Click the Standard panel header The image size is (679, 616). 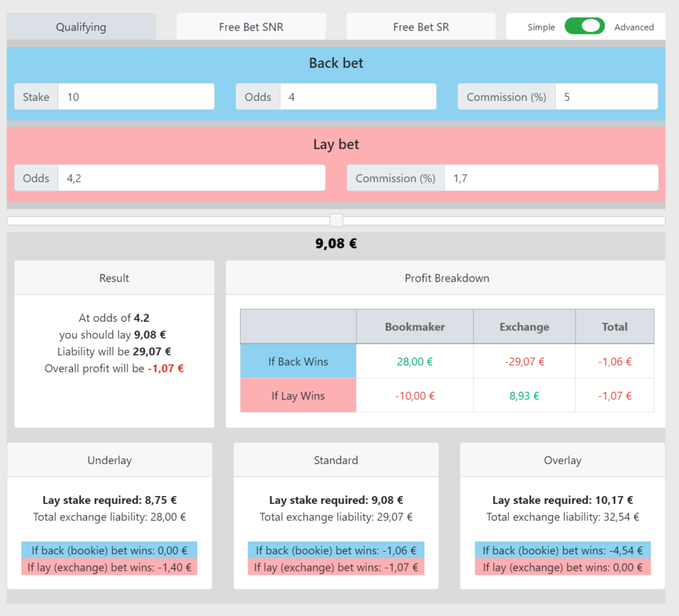[x=336, y=460]
